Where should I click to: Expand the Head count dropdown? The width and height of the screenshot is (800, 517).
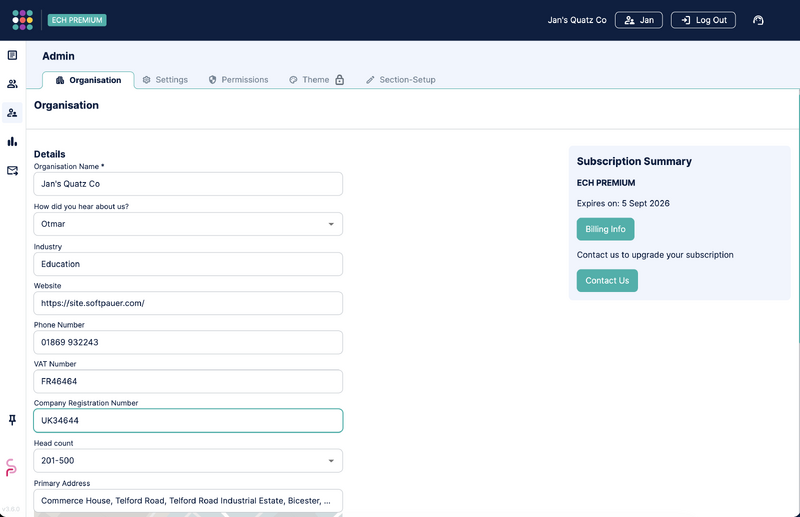[x=188, y=461]
